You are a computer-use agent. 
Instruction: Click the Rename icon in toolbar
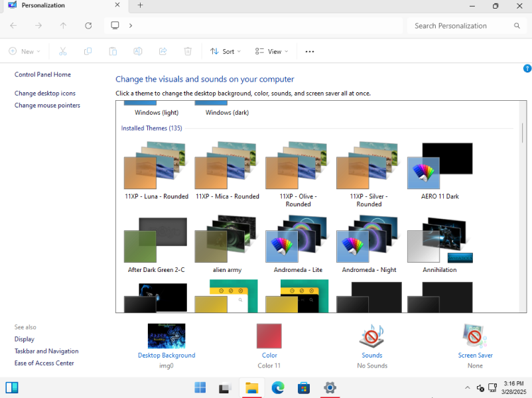[x=138, y=51]
